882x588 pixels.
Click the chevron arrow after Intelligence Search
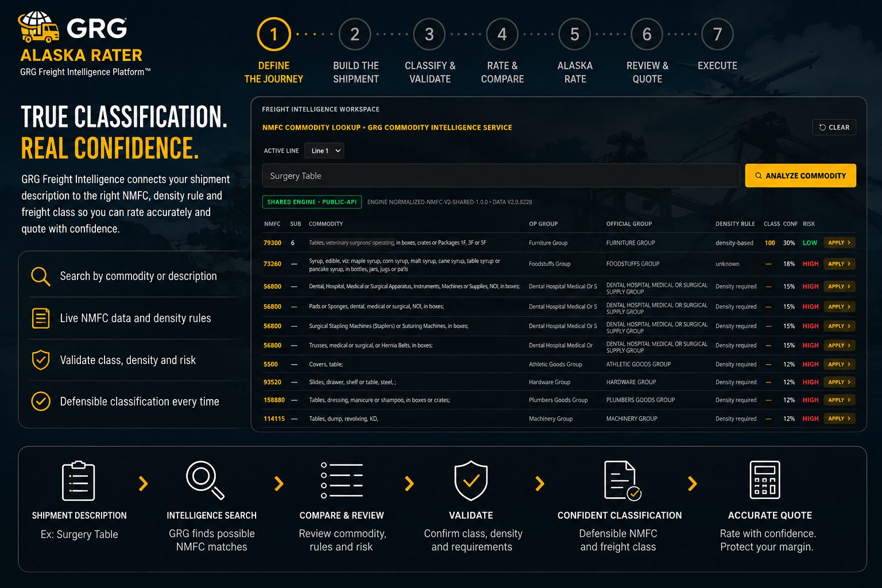coord(279,483)
